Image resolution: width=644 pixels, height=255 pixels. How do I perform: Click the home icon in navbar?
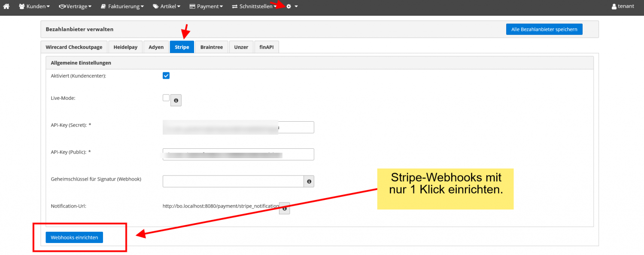click(6, 6)
